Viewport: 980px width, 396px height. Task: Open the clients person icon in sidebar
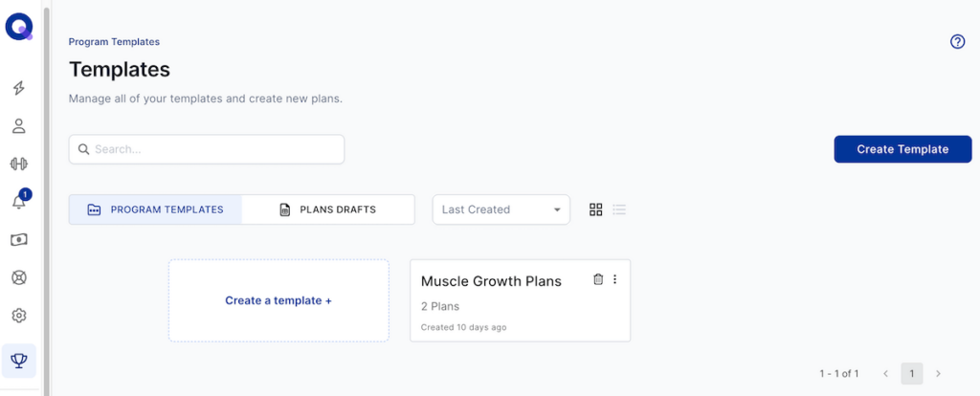(x=19, y=126)
